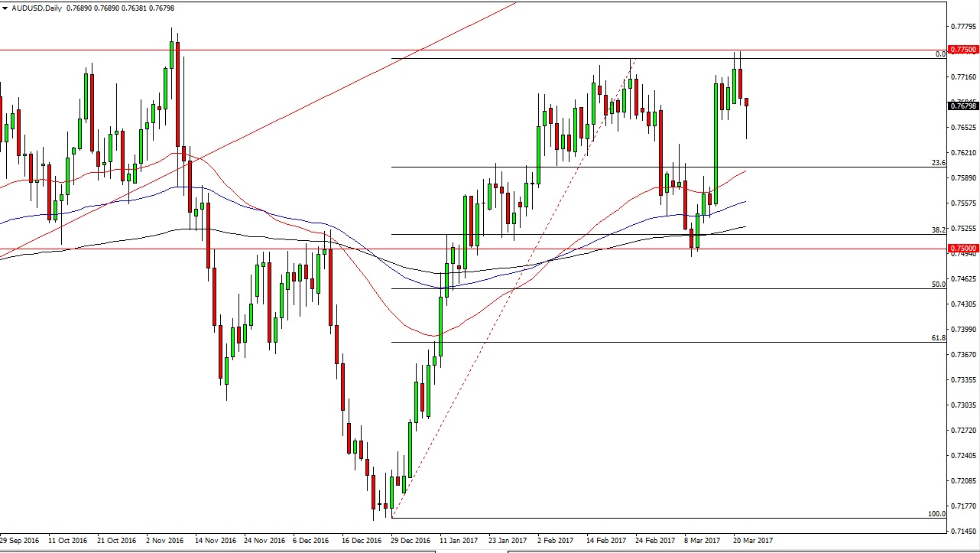Select the Fibonacci 61.8 level label

coord(939,337)
